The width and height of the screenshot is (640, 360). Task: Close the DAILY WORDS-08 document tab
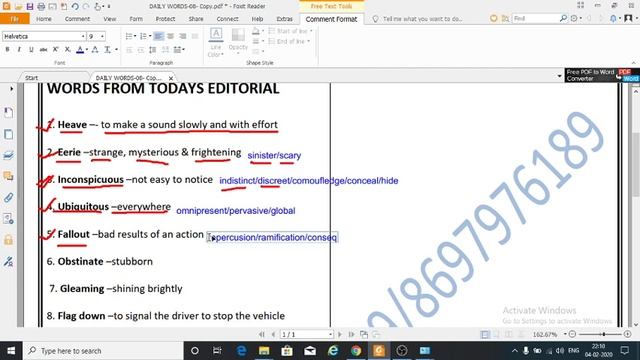(171, 78)
